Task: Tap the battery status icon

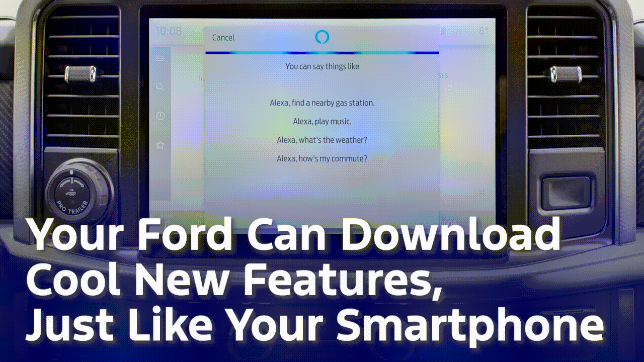Action: point(443,31)
